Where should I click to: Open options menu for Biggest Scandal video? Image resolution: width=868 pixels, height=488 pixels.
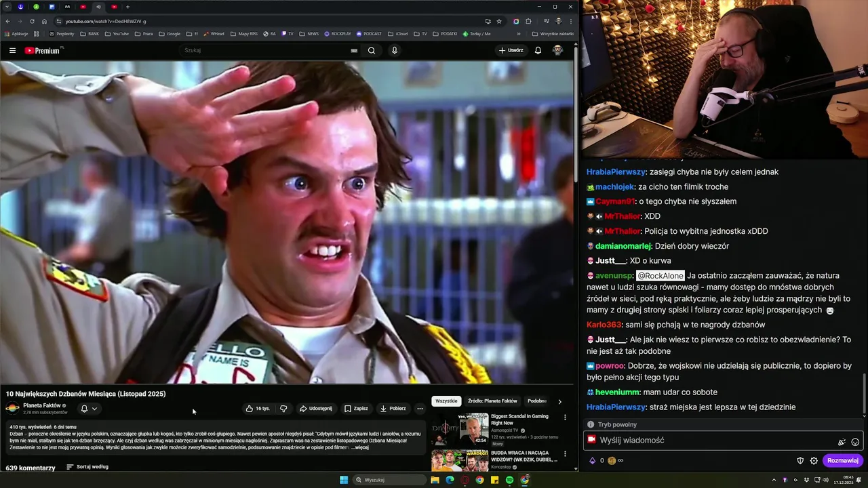[565, 418]
